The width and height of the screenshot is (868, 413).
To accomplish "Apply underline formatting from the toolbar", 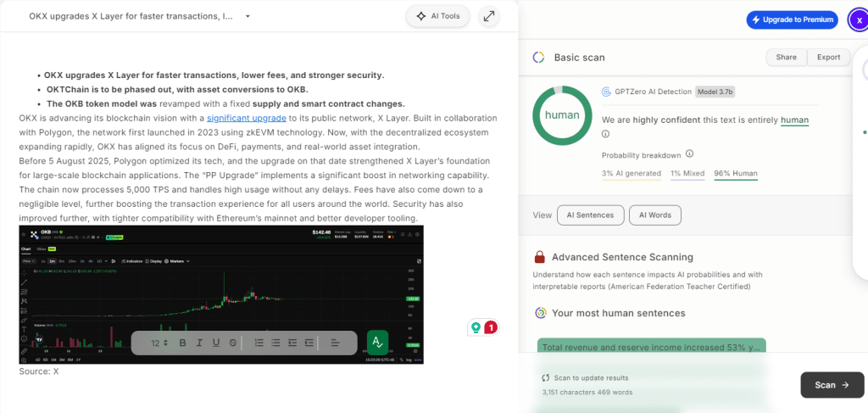I will click(x=217, y=343).
